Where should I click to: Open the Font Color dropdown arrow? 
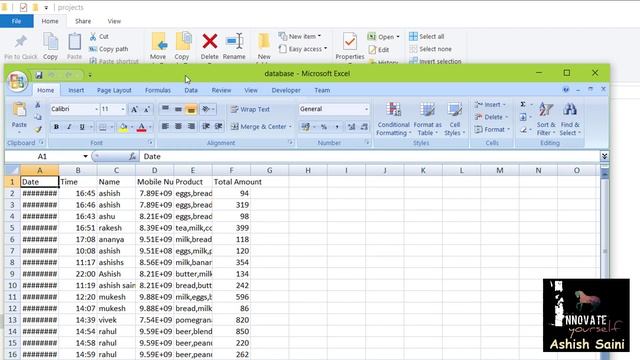(150, 127)
